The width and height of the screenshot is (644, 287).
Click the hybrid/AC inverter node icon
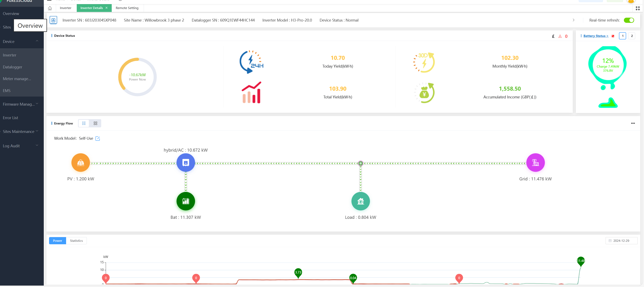pos(186,163)
